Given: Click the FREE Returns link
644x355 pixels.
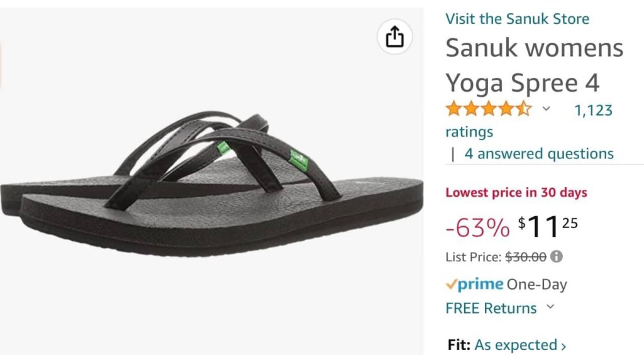Looking at the screenshot, I should pos(491,309).
